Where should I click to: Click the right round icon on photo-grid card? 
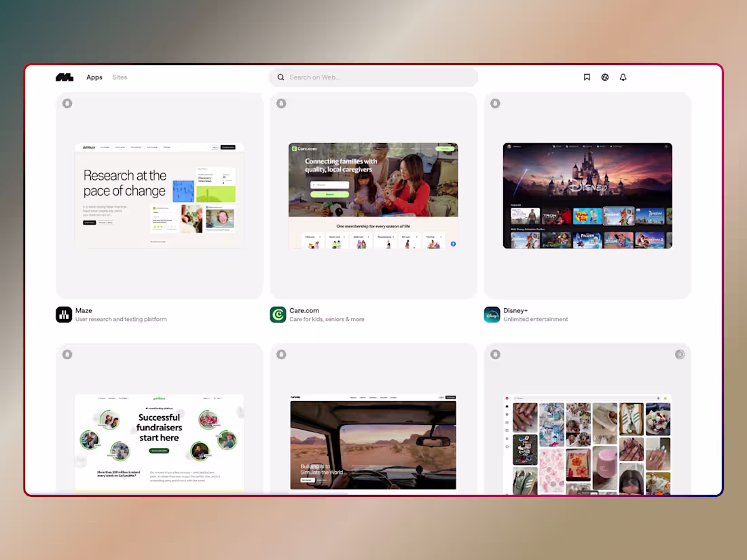(x=680, y=354)
